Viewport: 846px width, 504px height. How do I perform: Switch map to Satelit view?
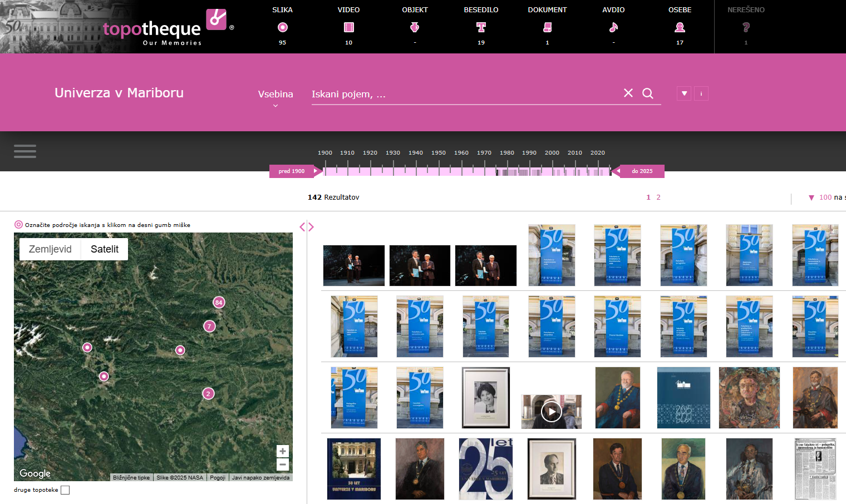[x=105, y=249]
